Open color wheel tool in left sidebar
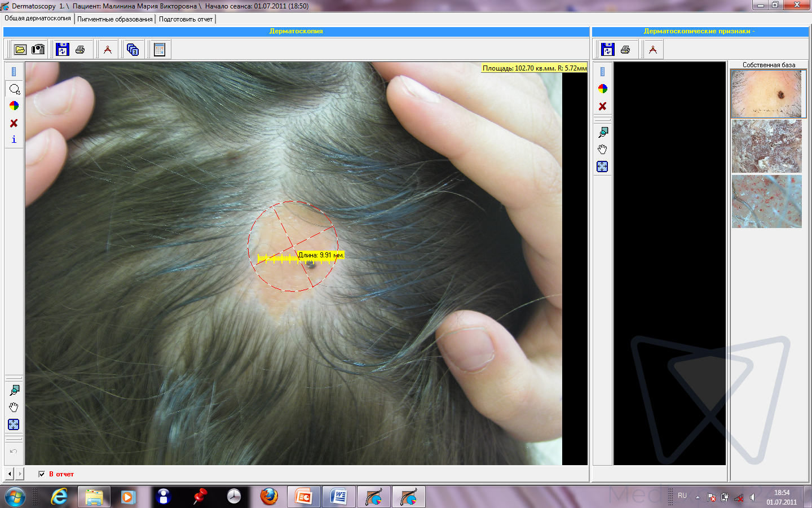 pyautogui.click(x=14, y=106)
